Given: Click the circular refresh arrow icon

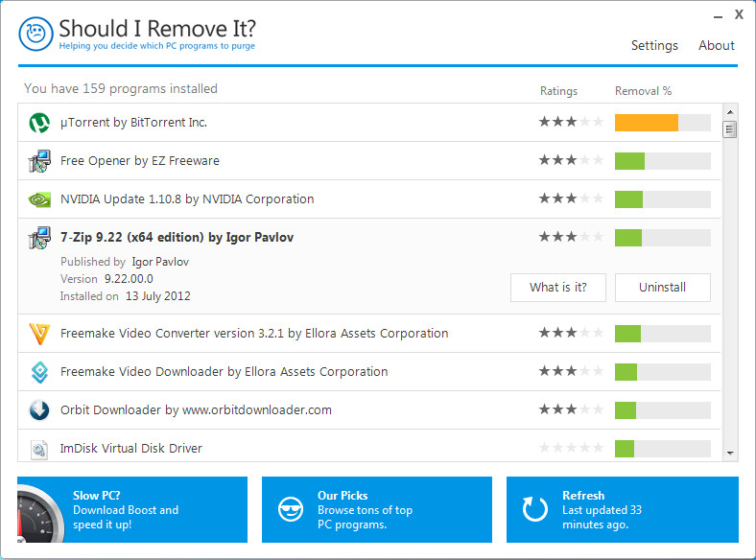Looking at the screenshot, I should coord(534,509).
